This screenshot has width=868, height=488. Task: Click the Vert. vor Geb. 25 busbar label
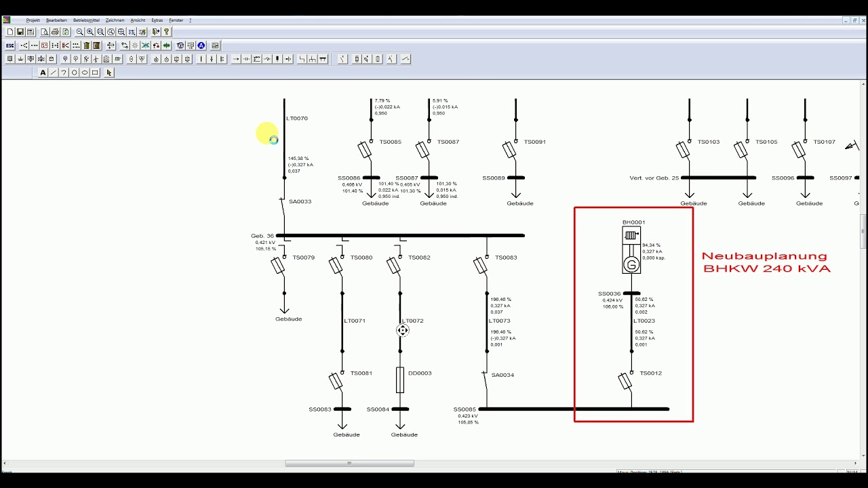pyautogui.click(x=654, y=178)
